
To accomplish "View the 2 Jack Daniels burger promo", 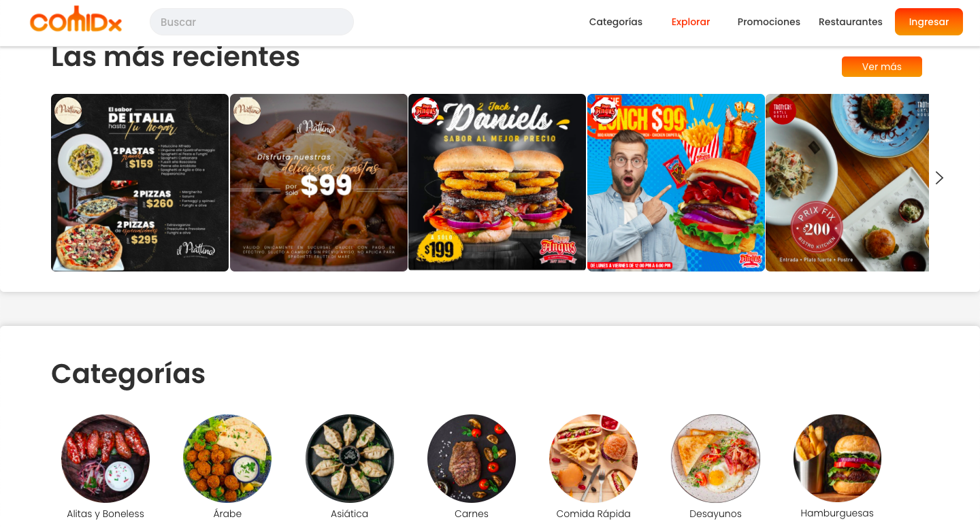I will pos(497,182).
